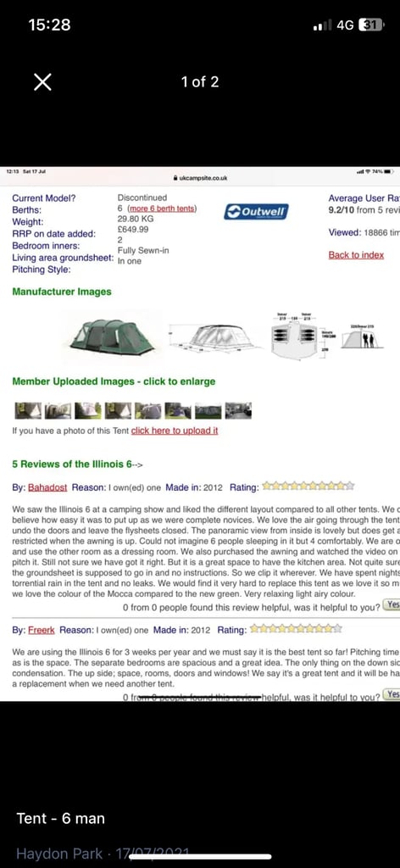
Task: Click 'click here to upload it' link
Action: tap(175, 431)
